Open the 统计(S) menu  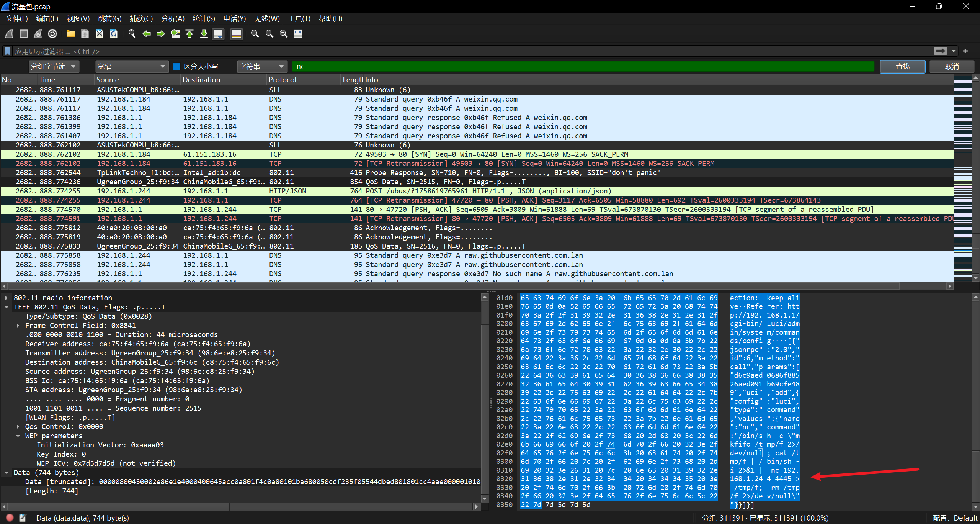coord(204,19)
